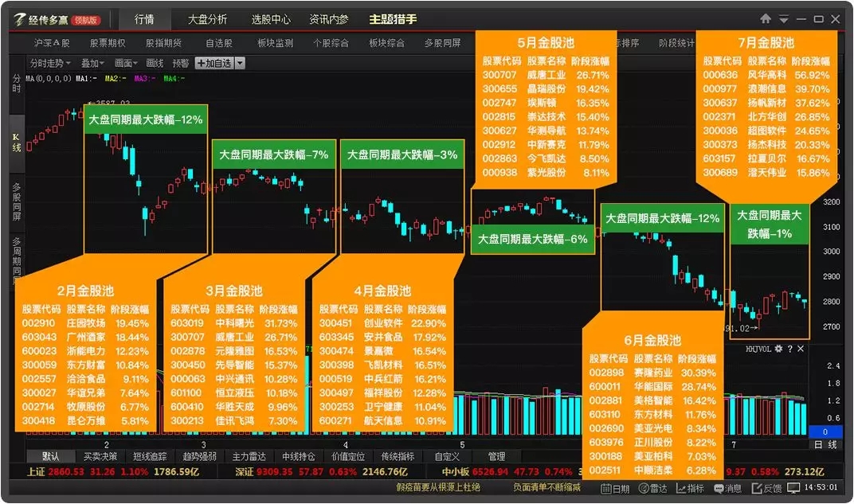Switch to K线 view in the left sidebar
This screenshot has height=504, width=854.
pyautogui.click(x=17, y=143)
